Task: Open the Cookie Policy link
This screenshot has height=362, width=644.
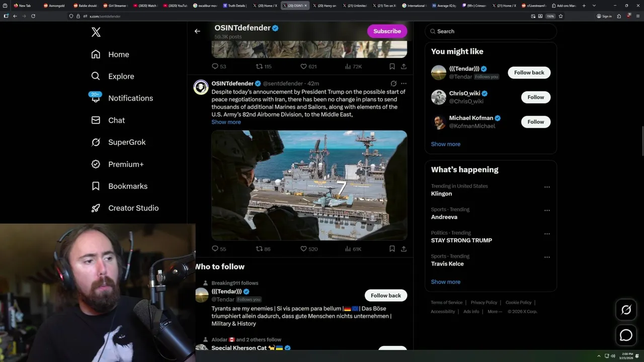Action: click(518, 303)
